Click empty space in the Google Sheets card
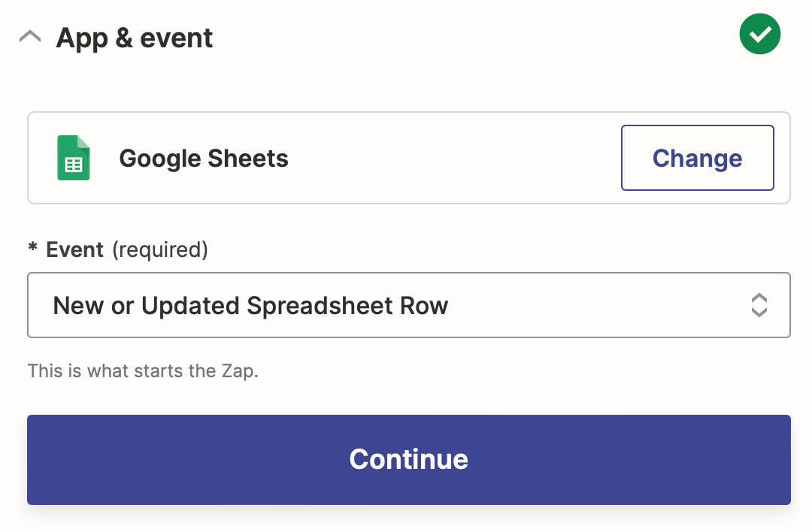The width and height of the screenshot is (812, 532). click(451, 159)
